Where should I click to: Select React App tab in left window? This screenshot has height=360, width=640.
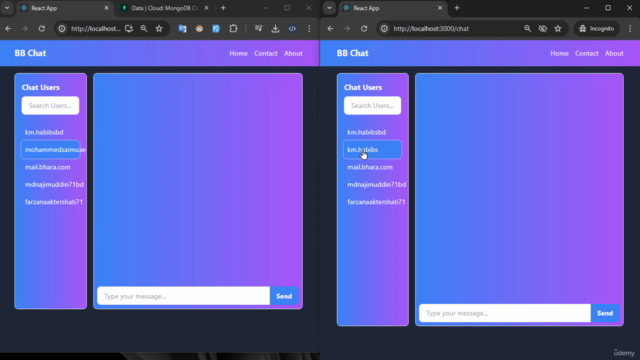(x=64, y=8)
